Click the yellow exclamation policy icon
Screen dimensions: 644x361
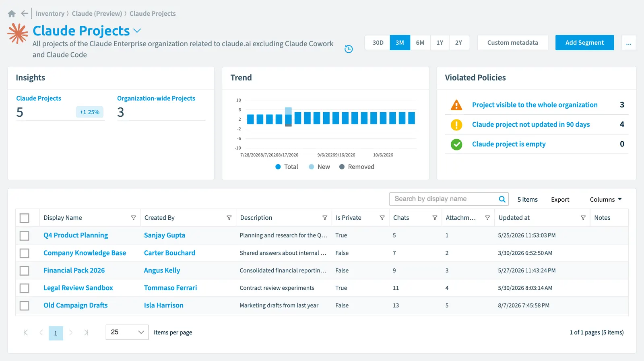pos(456,125)
